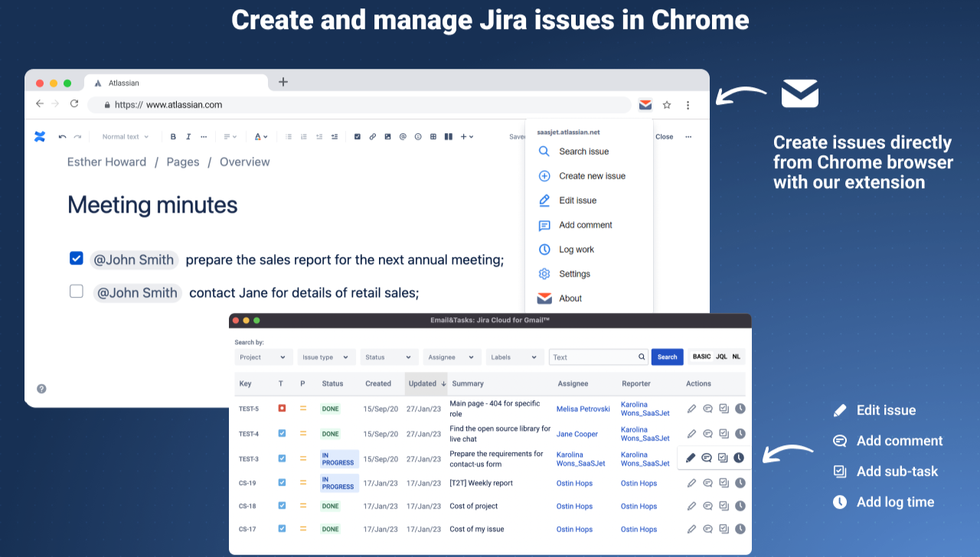Viewport: 980px width, 557px height.
Task: Apply italic formatting in Confluence toolbar
Action: pos(188,137)
